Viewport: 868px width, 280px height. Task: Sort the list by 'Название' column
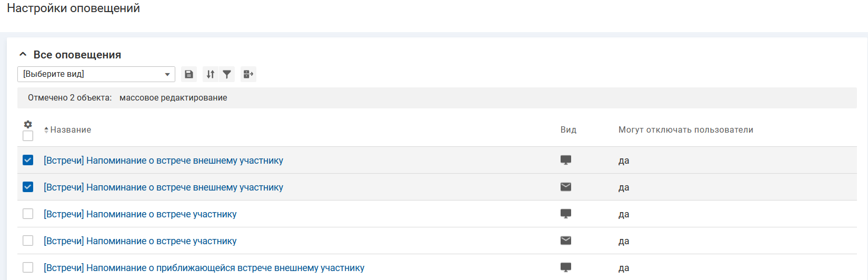point(70,130)
